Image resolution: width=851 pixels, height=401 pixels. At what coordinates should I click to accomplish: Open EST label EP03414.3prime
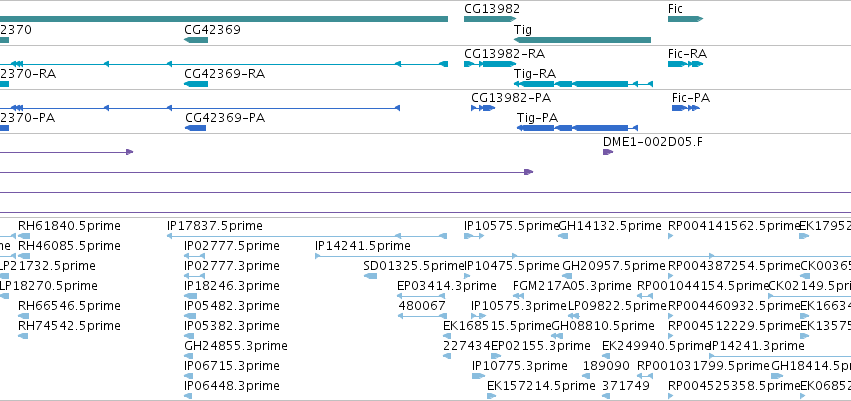click(x=447, y=286)
